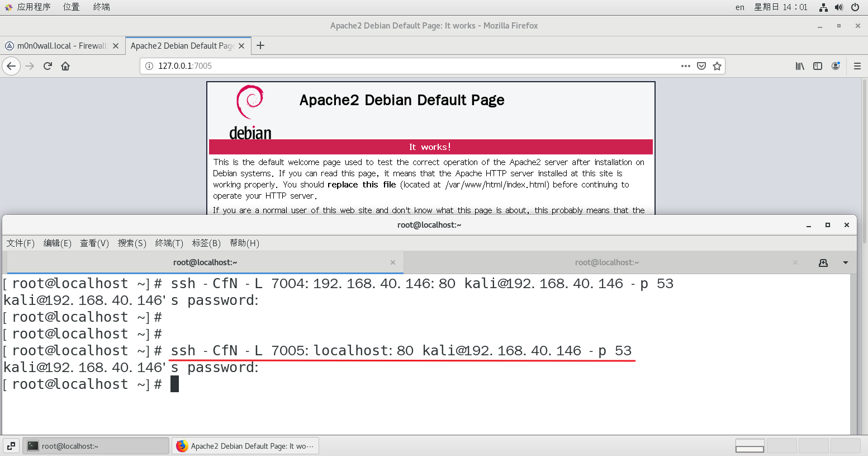Open terminal 搜索(S) menu
The image size is (868, 456).
click(x=132, y=243)
